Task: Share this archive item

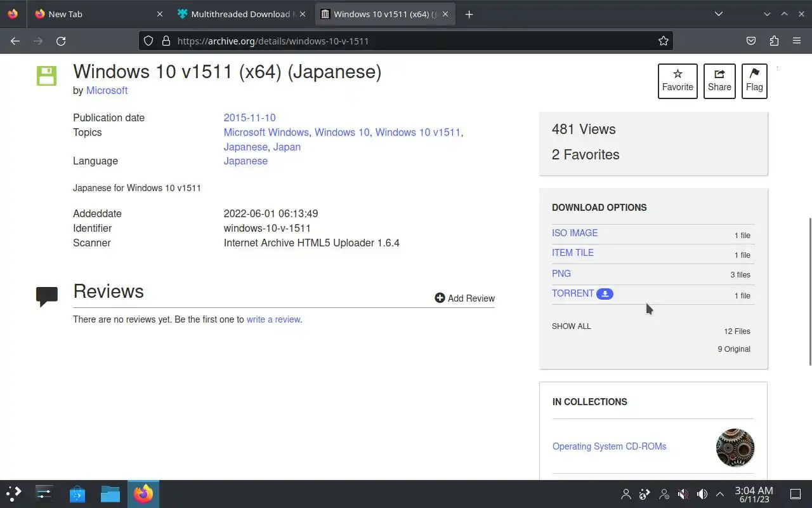Action: point(719,81)
